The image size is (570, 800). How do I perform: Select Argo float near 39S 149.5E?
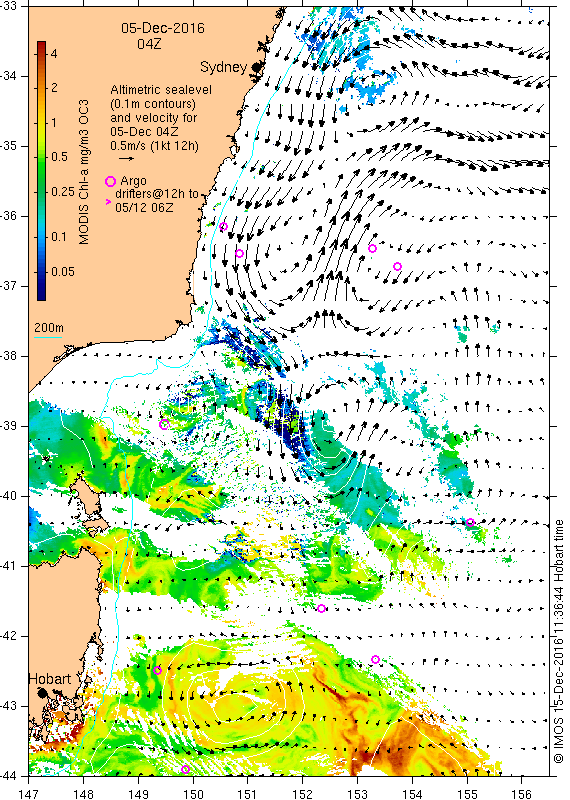164,424
